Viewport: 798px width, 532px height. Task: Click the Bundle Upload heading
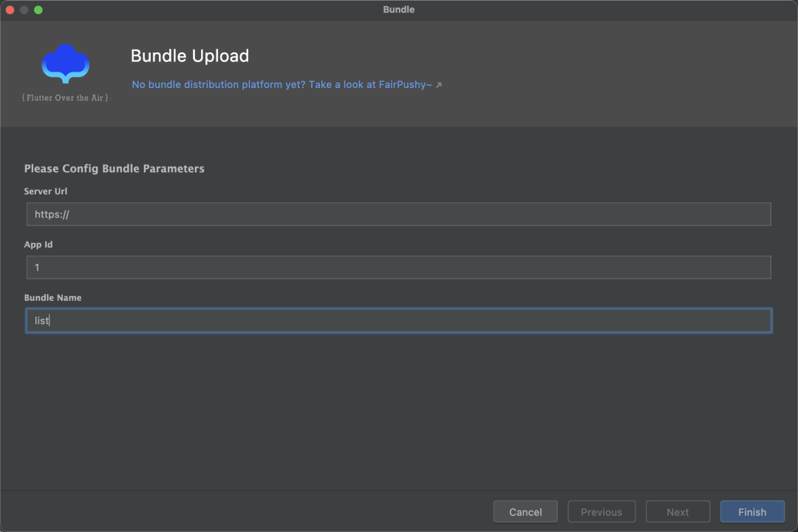tap(190, 56)
